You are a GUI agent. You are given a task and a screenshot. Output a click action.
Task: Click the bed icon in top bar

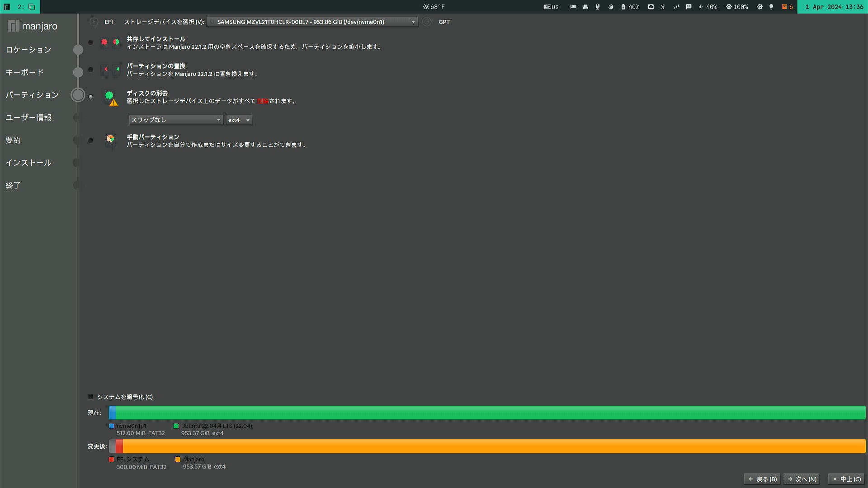pyautogui.click(x=573, y=7)
